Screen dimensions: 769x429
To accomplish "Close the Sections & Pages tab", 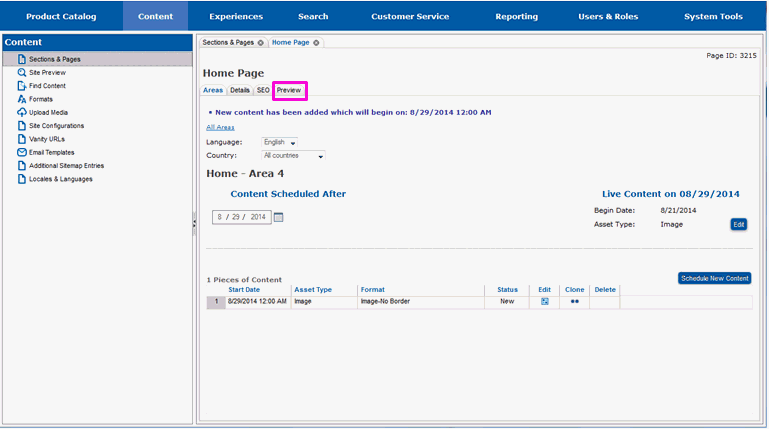I will pos(260,43).
